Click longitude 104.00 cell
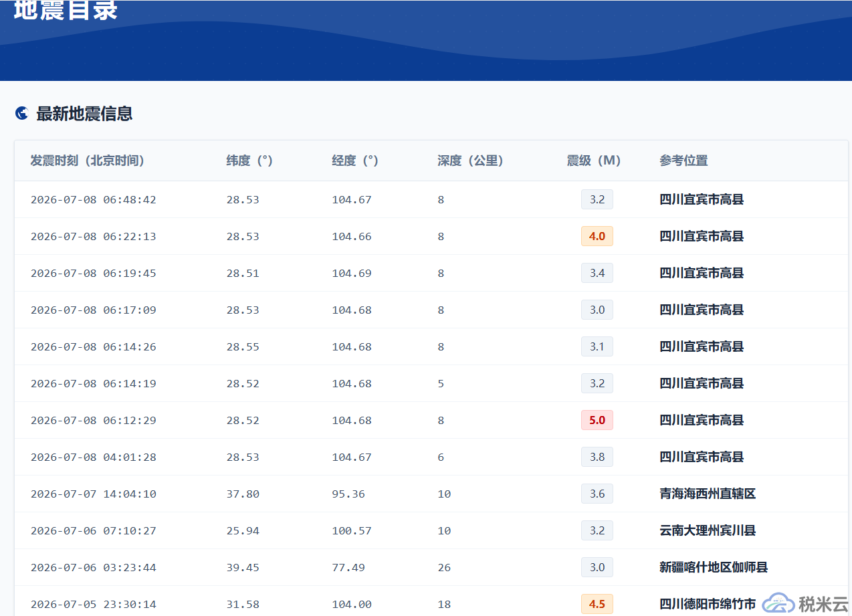Viewport: 852px width, 616px height. [x=352, y=605]
